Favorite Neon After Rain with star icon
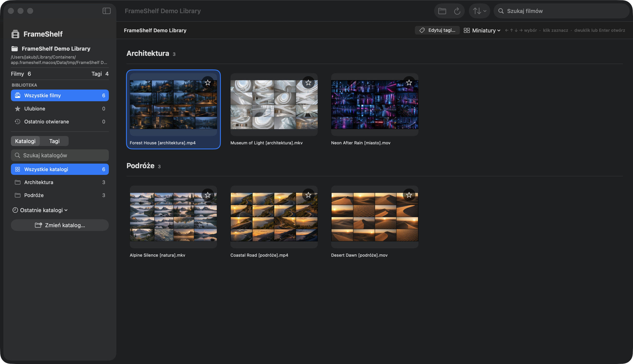Screen dimensions: 633x364 (409, 83)
